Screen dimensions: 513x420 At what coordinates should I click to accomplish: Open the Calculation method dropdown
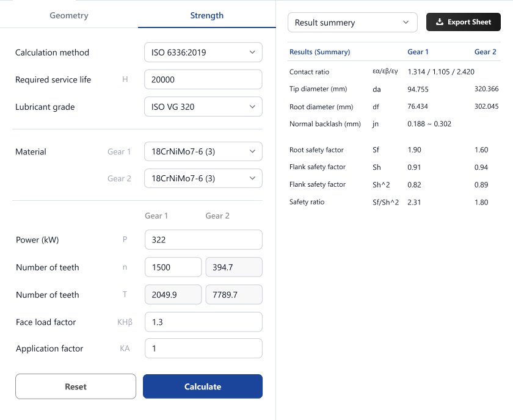pyautogui.click(x=203, y=52)
